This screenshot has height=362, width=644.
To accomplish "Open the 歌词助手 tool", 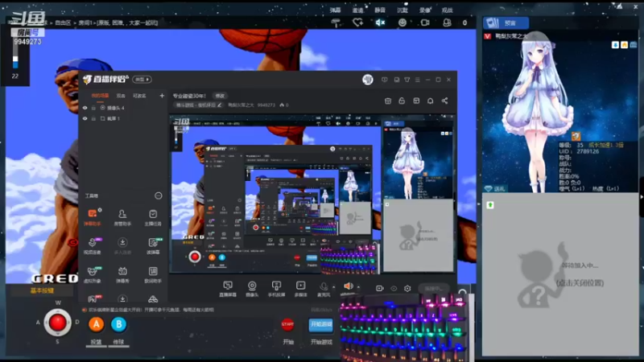I will tap(153, 274).
